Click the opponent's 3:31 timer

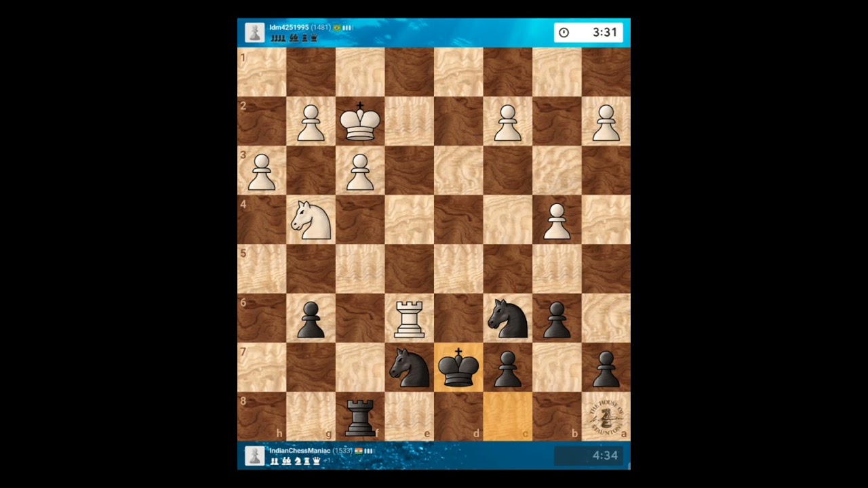pos(589,33)
